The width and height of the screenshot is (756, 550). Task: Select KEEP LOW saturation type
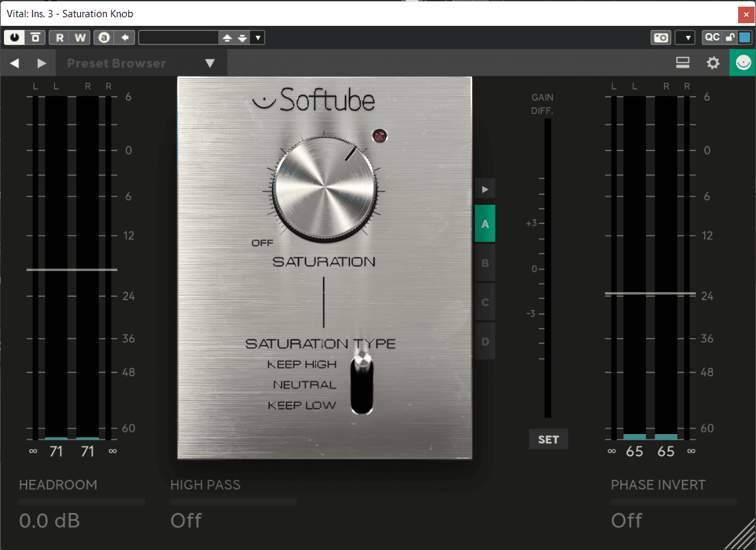point(302,406)
